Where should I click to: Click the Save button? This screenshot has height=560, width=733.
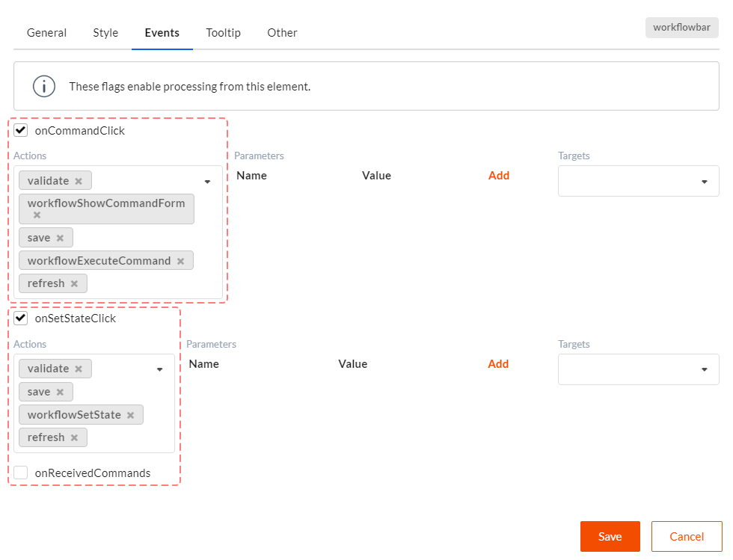610,537
